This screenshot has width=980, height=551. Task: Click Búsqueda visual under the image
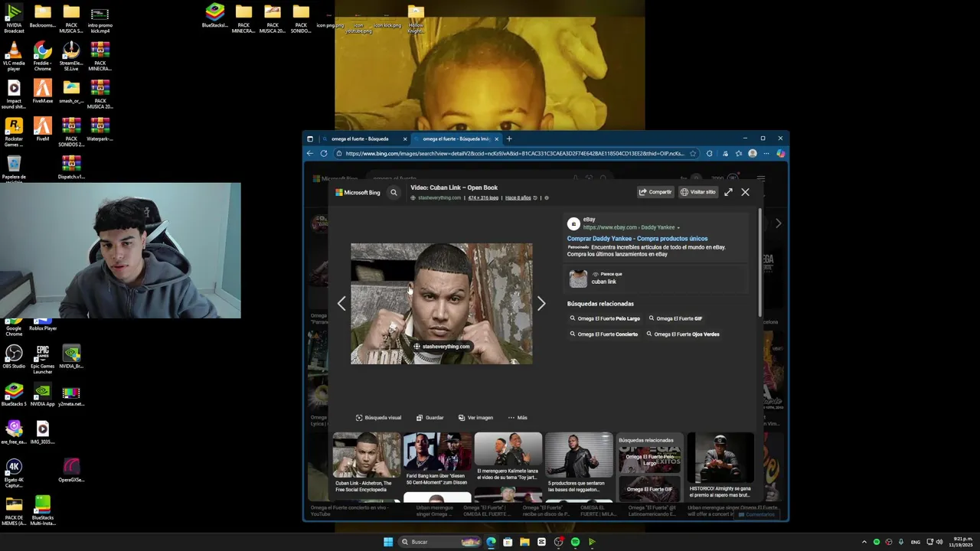coord(379,418)
